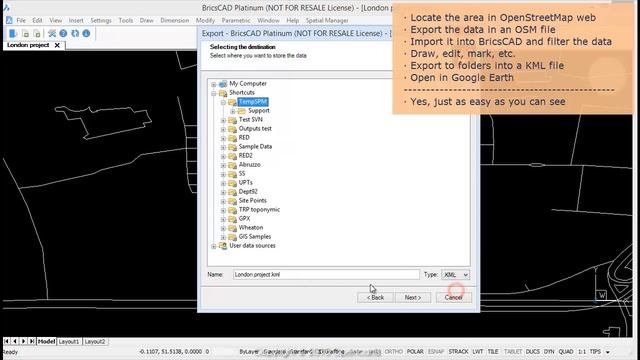This screenshot has height=360, width=640.
Task: Toggle DYN dynamic input
Action: (x=549, y=351)
